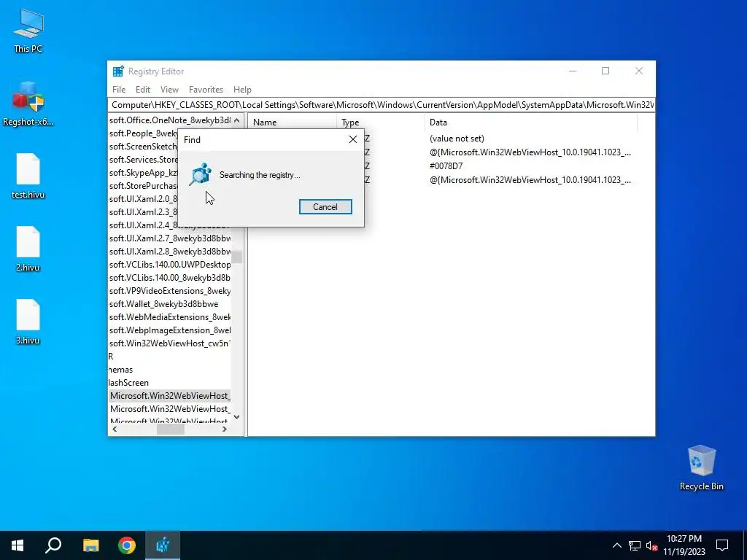The height and width of the screenshot is (560, 747).
Task: Maximize the Registry Editor window
Action: pyautogui.click(x=605, y=71)
